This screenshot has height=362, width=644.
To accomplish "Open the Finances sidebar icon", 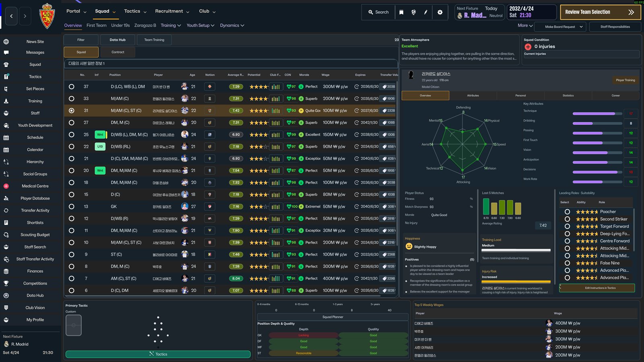I will pyautogui.click(x=6, y=271).
